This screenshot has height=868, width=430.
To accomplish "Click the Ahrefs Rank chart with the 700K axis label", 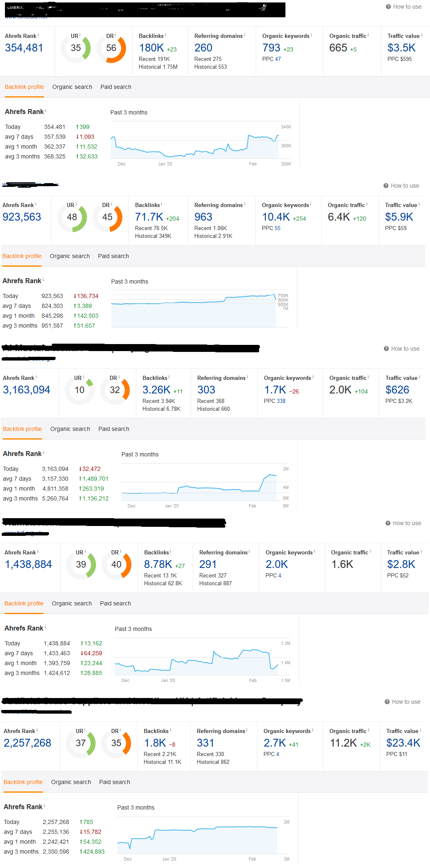I will [200, 309].
